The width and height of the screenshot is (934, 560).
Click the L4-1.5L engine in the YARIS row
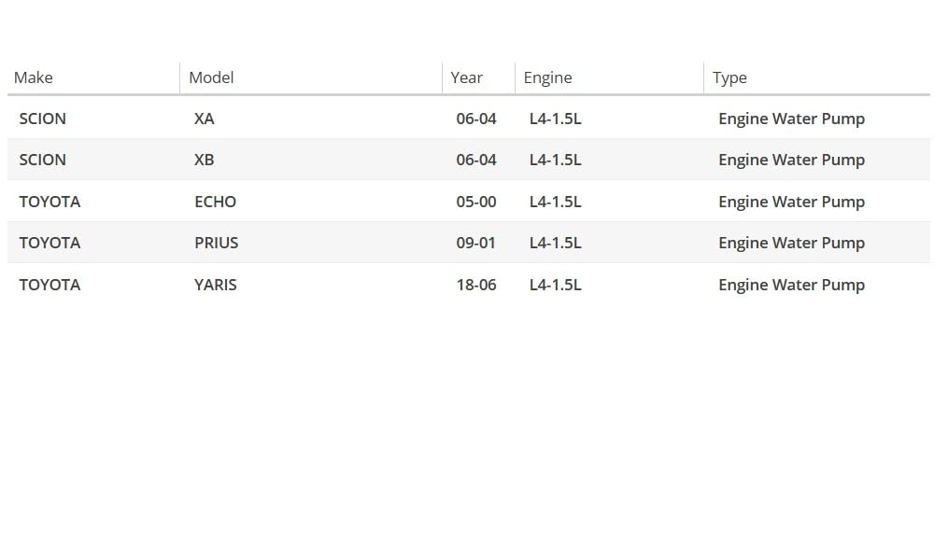[x=555, y=285]
